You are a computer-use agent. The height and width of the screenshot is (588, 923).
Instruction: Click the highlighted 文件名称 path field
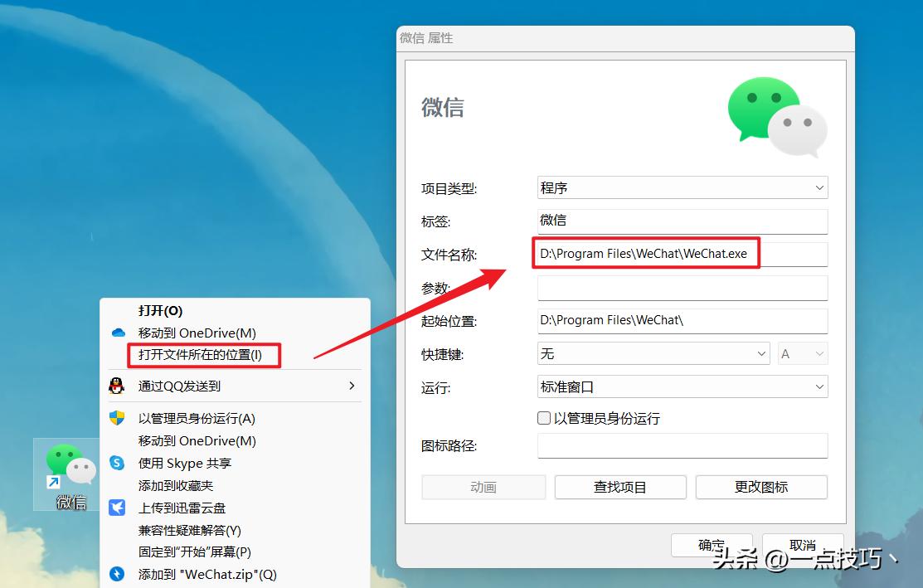click(x=646, y=254)
